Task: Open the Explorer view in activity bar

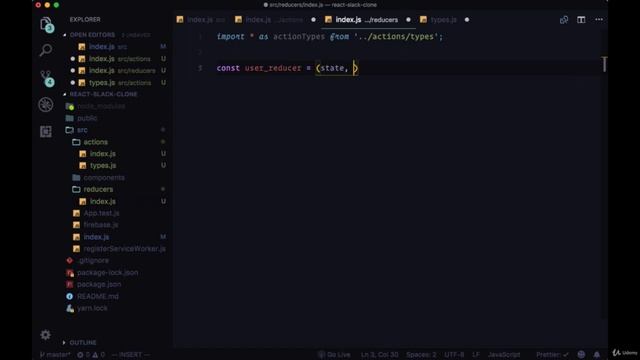Action: [x=46, y=24]
